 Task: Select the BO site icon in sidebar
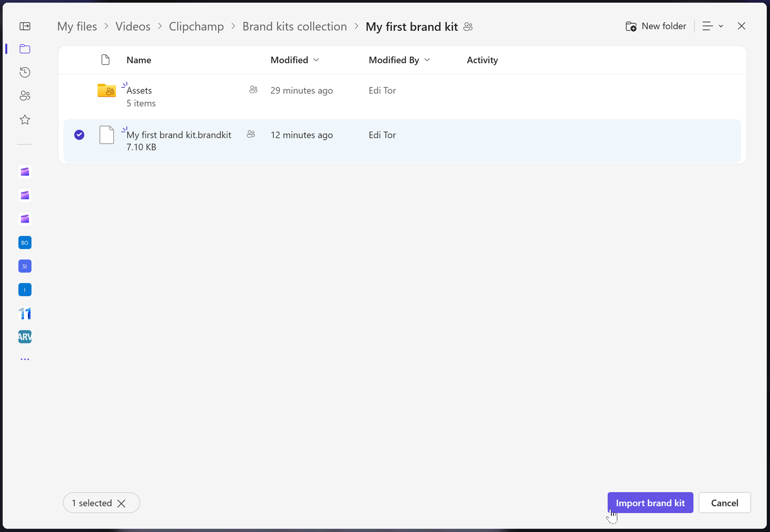coord(25,242)
